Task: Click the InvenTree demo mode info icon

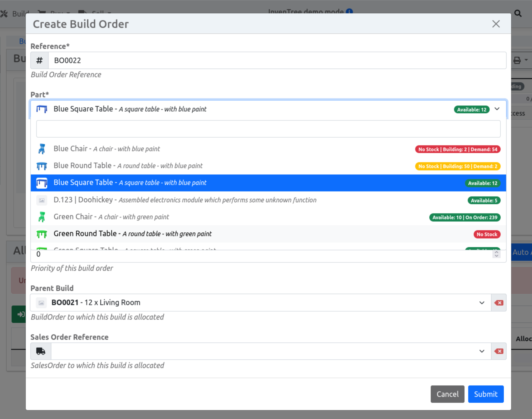Action: click(x=349, y=11)
